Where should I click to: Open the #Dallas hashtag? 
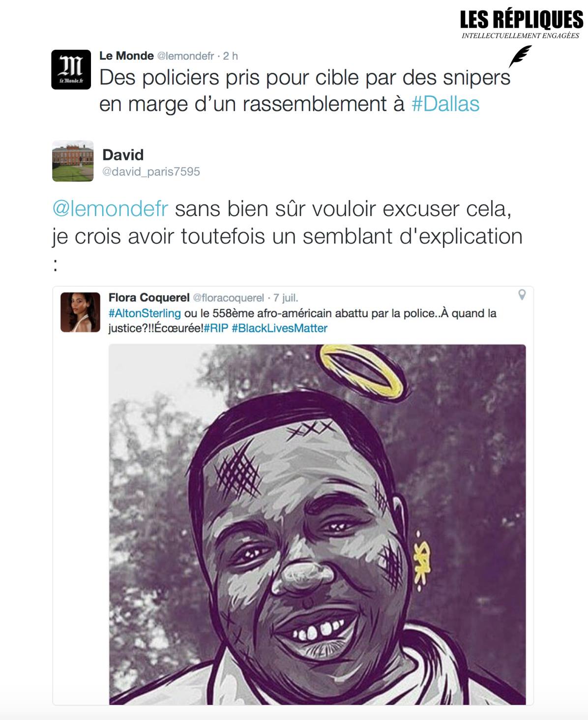point(445,104)
